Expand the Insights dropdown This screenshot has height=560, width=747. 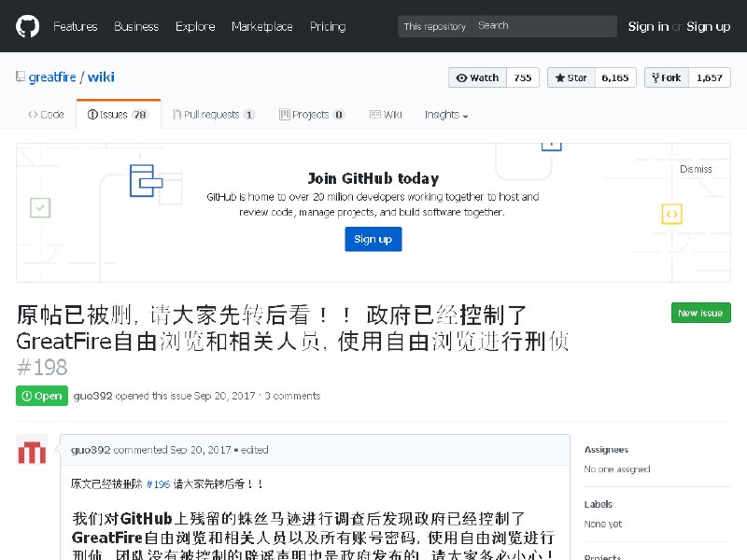[x=446, y=115]
